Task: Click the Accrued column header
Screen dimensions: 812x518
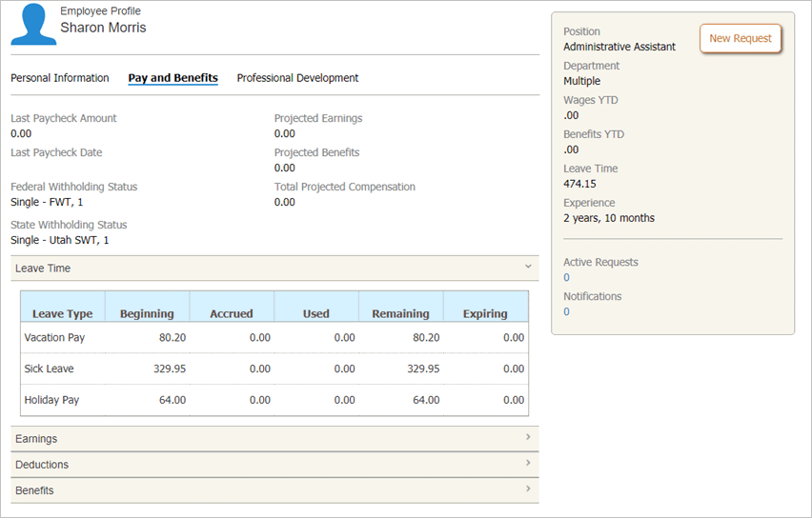Action: pyautogui.click(x=232, y=313)
